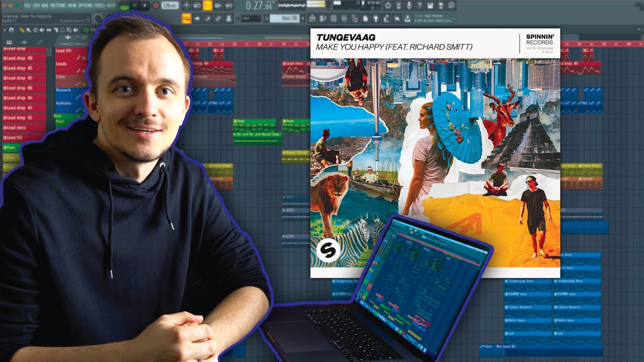Click the right-arrow typing keyboard icon
The height and width of the screenshot is (362, 644).
coord(197,18)
